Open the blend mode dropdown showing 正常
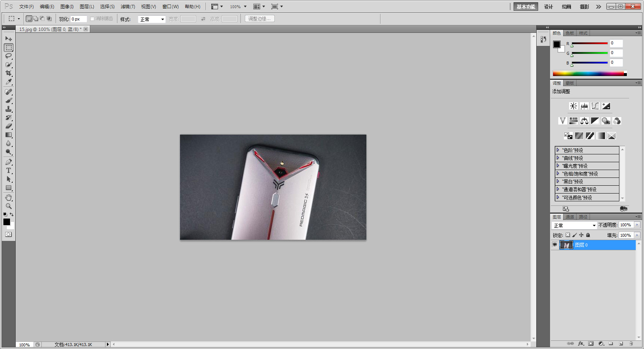Screen dimensions: 644x349 (574, 225)
